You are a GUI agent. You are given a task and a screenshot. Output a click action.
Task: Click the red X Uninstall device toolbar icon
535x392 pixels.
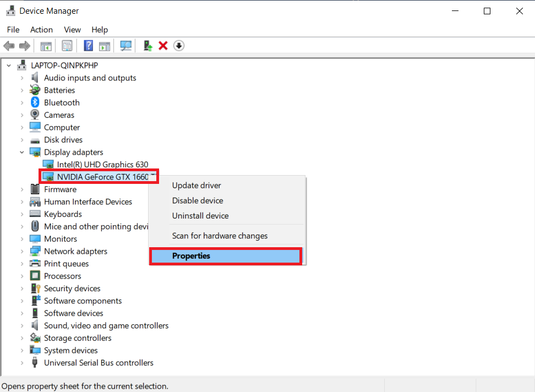coord(163,46)
